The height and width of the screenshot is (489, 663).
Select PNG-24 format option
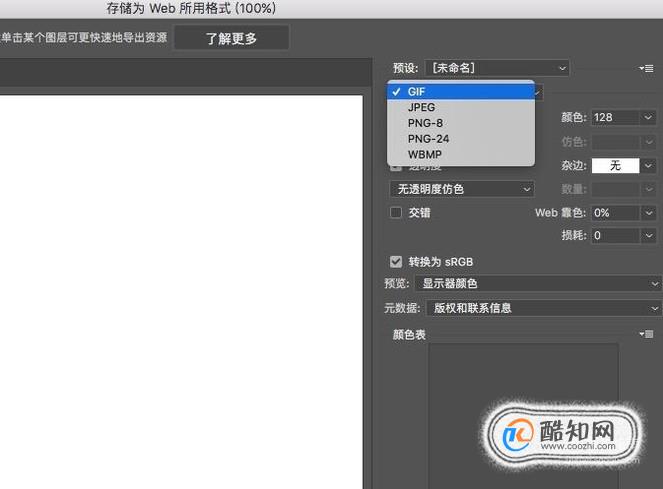(461, 139)
